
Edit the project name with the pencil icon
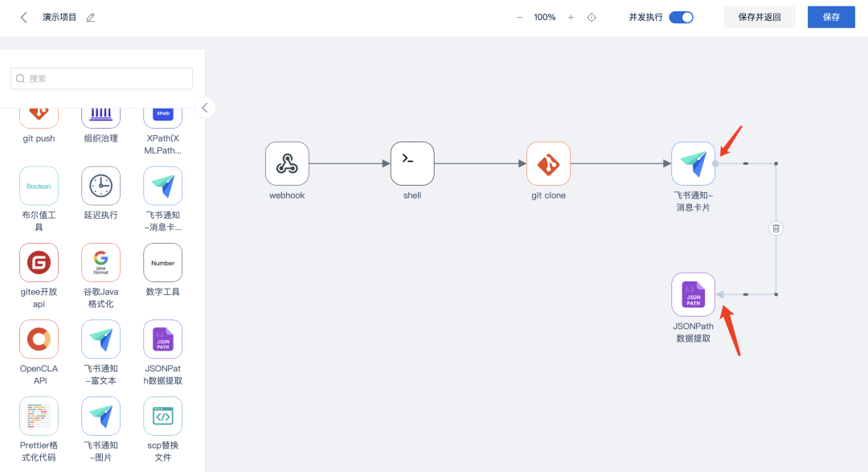[90, 18]
